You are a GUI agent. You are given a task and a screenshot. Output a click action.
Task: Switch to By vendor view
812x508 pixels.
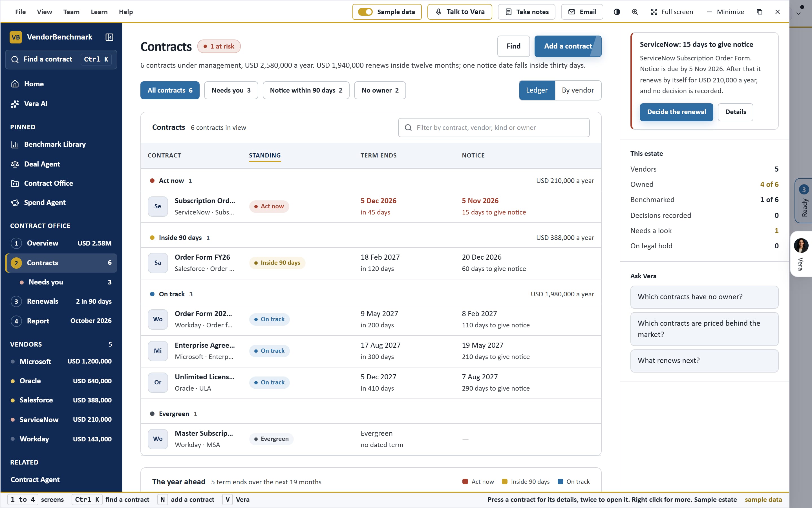578,90
